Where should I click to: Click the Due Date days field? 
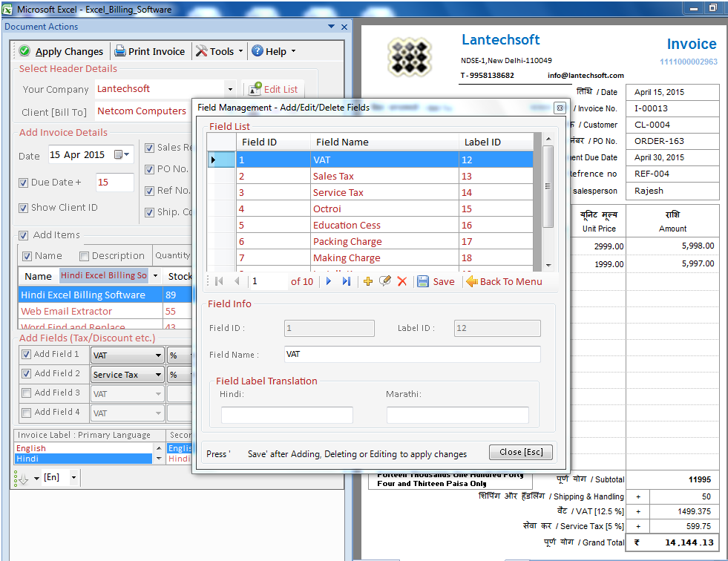pos(114,183)
